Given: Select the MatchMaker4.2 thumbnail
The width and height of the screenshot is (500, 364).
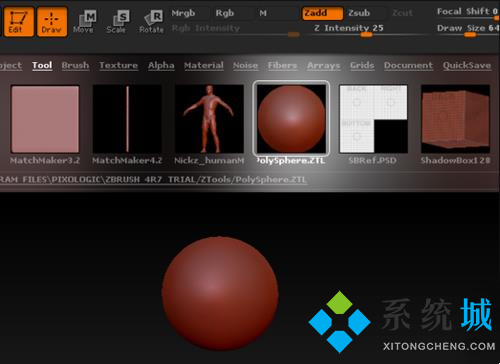Looking at the screenshot, I should coord(127,119).
